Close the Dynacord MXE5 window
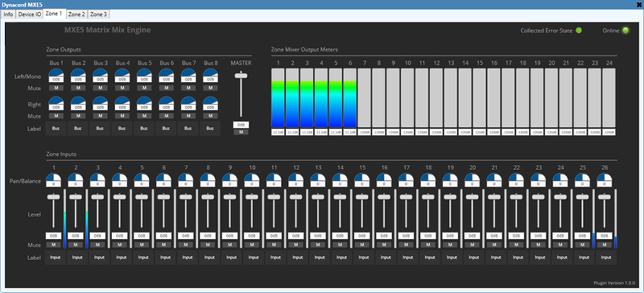 (x=639, y=5)
